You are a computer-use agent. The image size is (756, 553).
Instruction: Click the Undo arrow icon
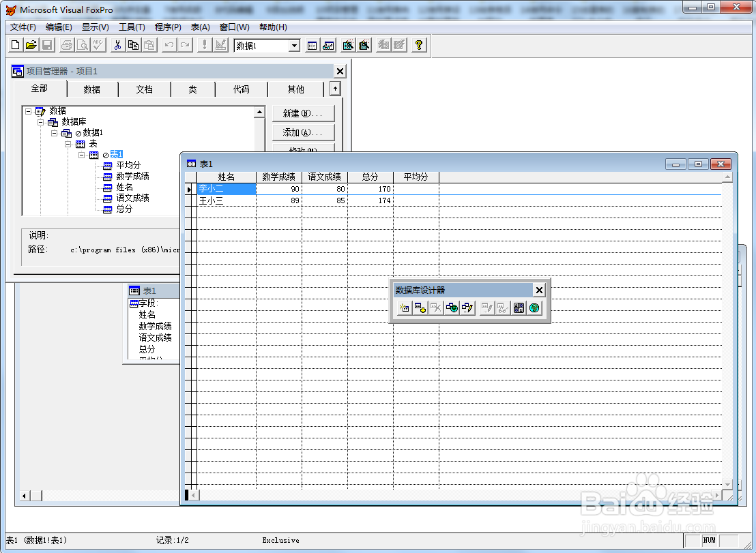point(169,45)
